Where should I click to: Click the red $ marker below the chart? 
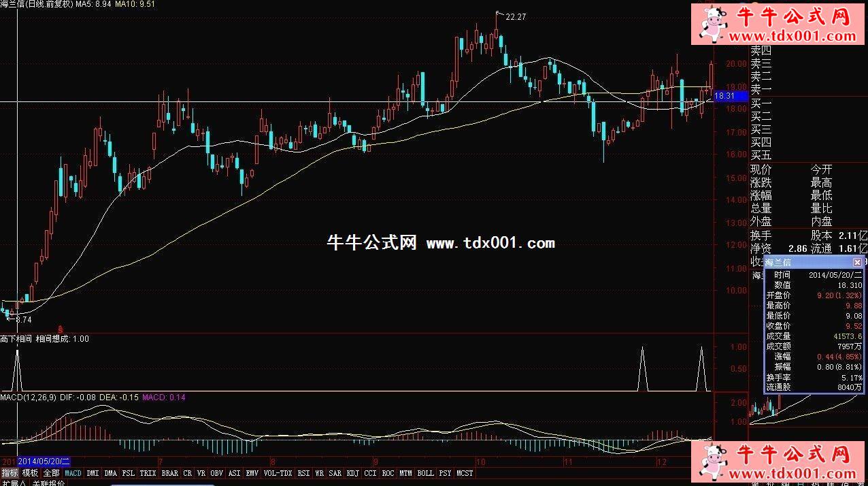(x=61, y=328)
